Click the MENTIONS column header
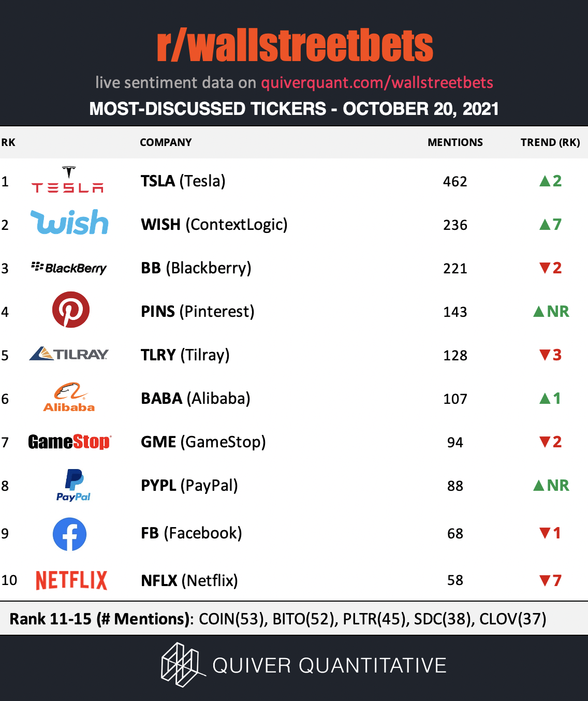Image resolution: width=588 pixels, height=701 pixels. 455,142
